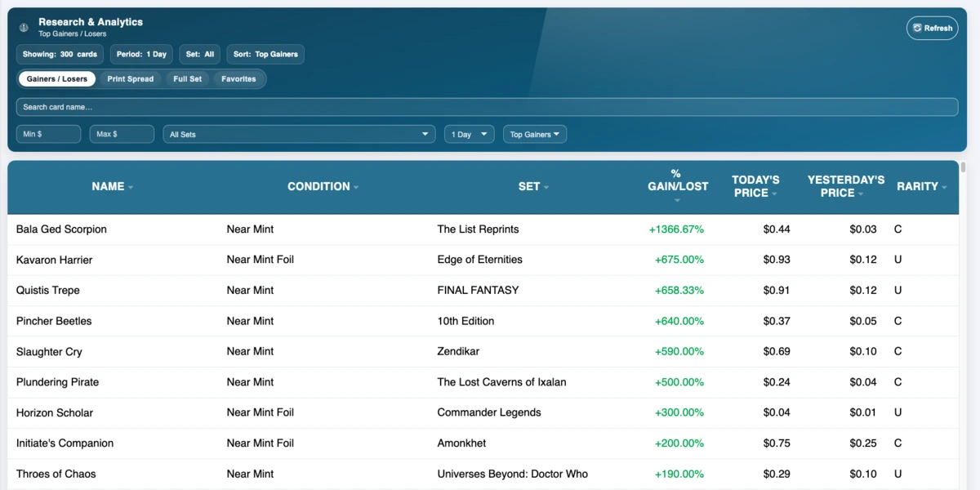Click the 'Sort: Top Gainers' chip
The image size is (980, 490).
pyautogui.click(x=265, y=54)
